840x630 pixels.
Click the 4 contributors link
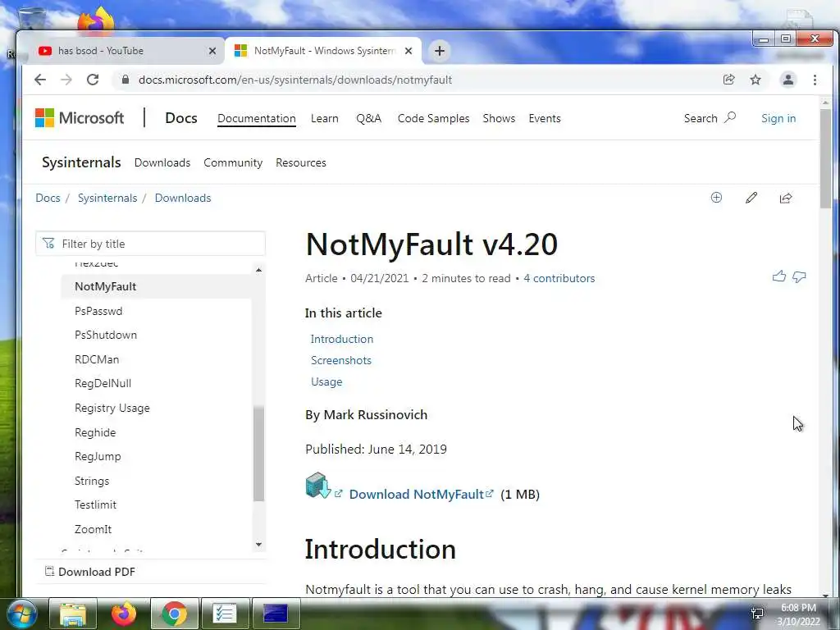[x=559, y=278]
